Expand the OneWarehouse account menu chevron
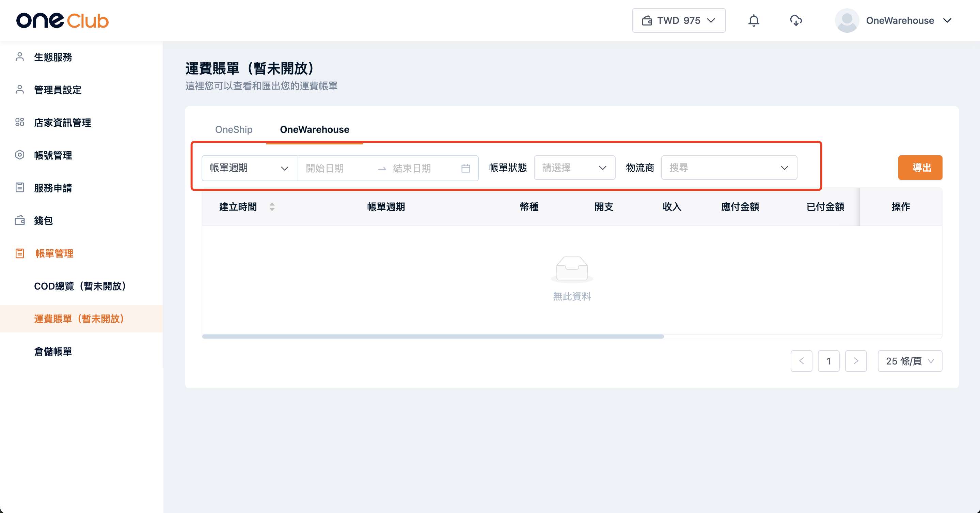Viewport: 980px width, 513px height. [x=947, y=20]
